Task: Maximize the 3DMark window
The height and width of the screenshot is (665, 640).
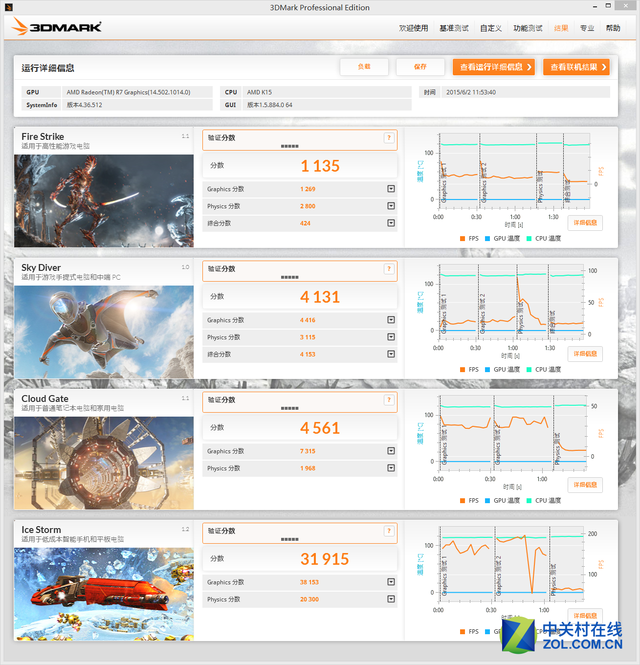Action: (608, 6)
